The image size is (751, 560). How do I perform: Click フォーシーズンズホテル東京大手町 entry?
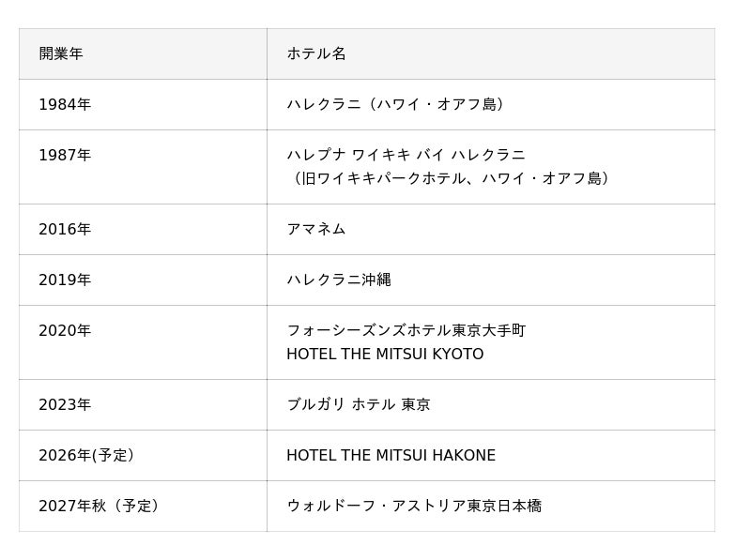click(x=406, y=330)
